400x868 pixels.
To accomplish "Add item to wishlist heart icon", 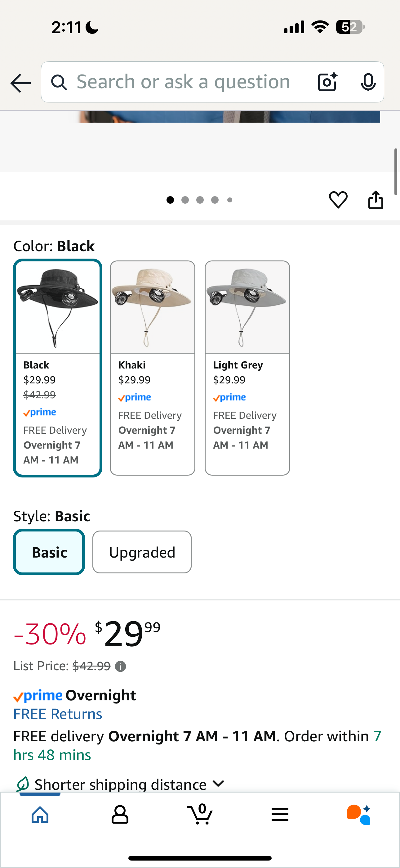I will point(338,200).
